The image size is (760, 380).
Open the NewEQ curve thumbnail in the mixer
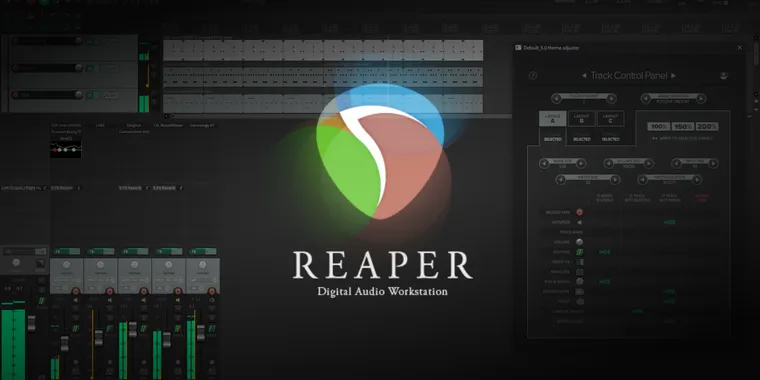tap(65, 150)
